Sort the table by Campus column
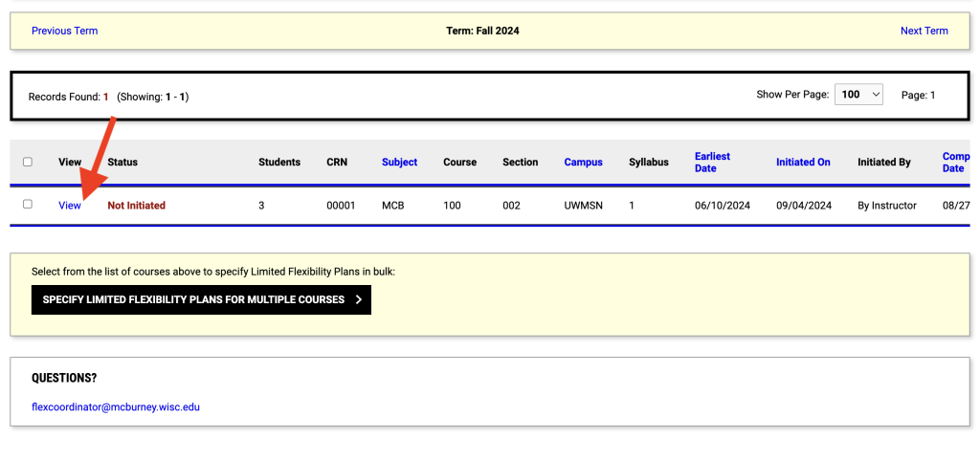980x461 pixels. [x=583, y=162]
